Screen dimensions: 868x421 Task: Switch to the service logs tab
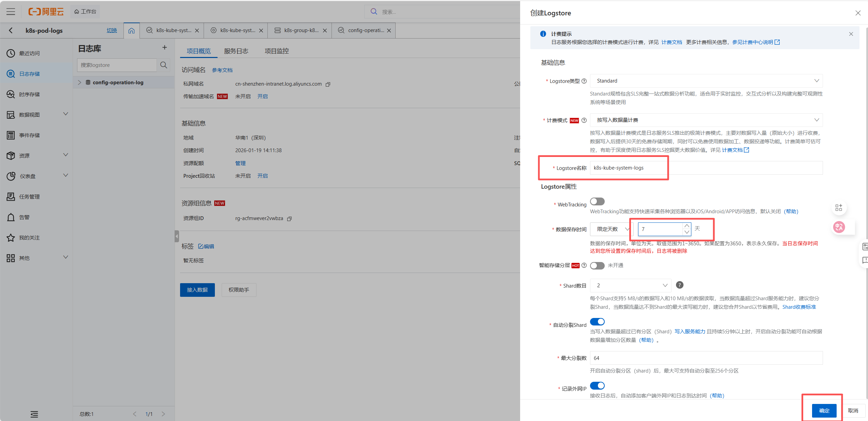coord(236,51)
